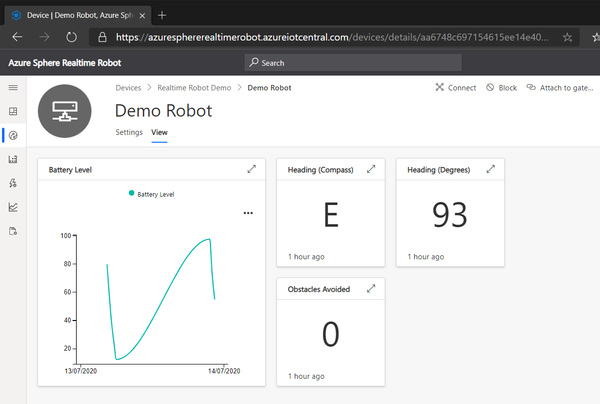
Task: Bookmark the page with star icon
Action: [x=567, y=37]
